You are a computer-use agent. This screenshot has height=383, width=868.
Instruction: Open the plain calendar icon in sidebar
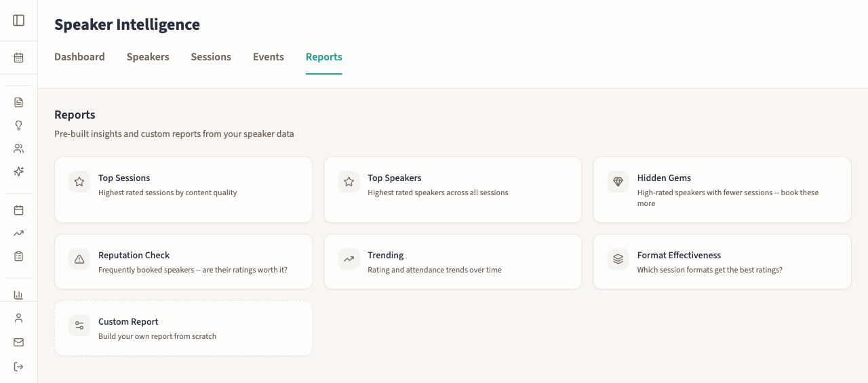pyautogui.click(x=19, y=210)
